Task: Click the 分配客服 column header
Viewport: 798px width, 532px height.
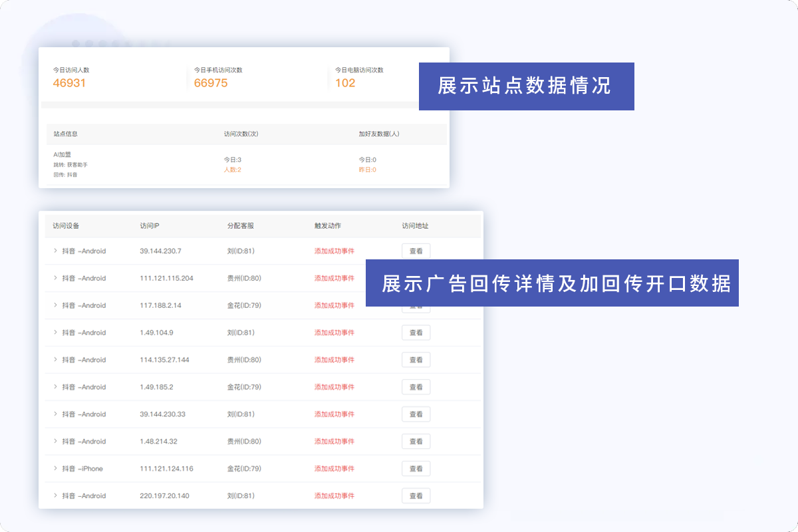Action: [240, 226]
